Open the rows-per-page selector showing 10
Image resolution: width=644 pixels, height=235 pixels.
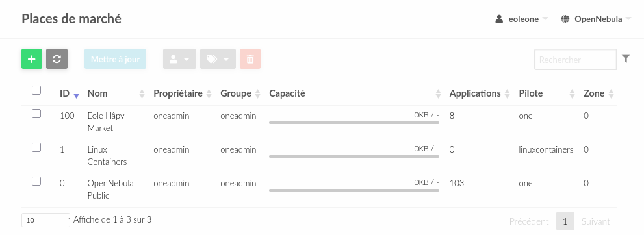coord(46,220)
